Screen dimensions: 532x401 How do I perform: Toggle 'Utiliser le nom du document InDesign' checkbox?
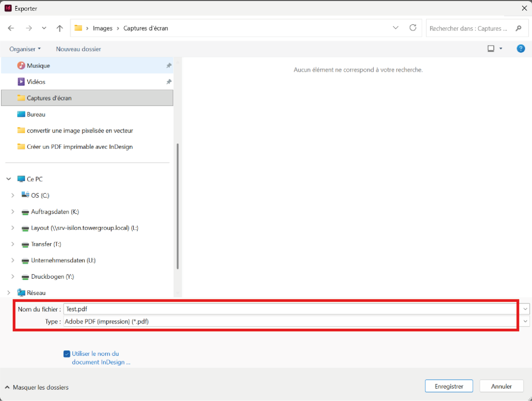click(x=67, y=354)
